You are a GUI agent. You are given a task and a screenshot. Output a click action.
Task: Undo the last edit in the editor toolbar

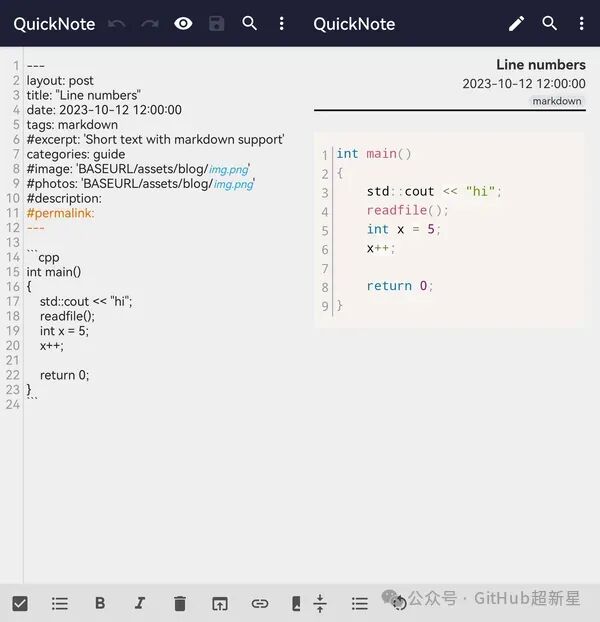tap(117, 24)
